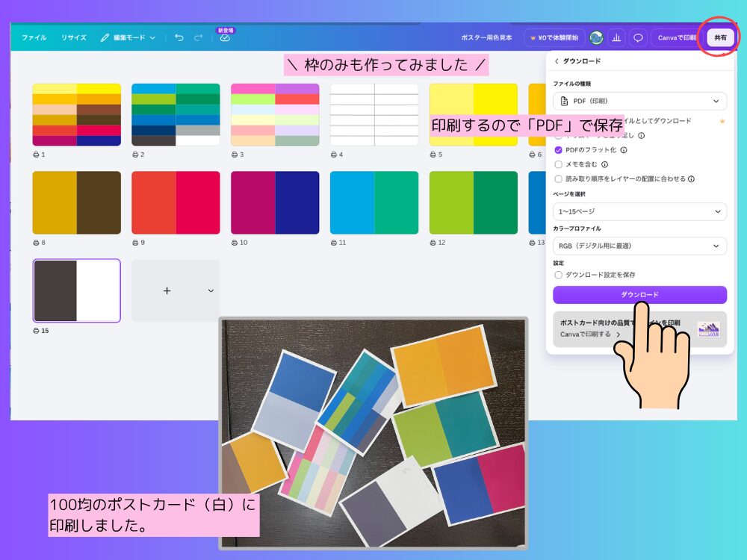Select page 2 blue-green palette thumbnail
Screen dimensions: 747x560
[x=176, y=115]
